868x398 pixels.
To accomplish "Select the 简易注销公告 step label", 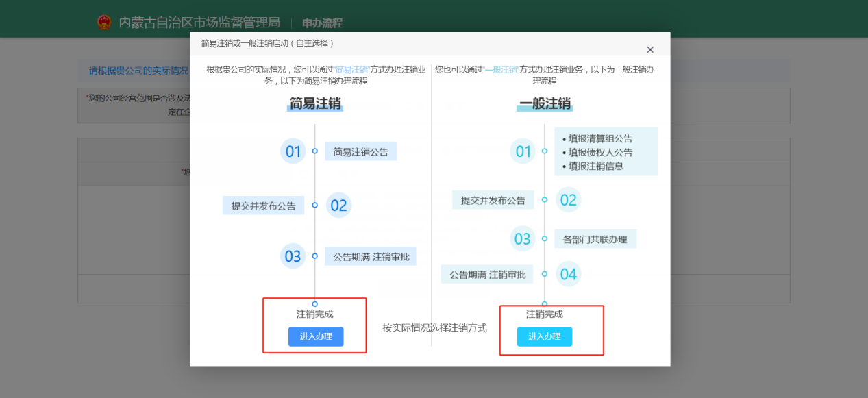I will coord(360,152).
